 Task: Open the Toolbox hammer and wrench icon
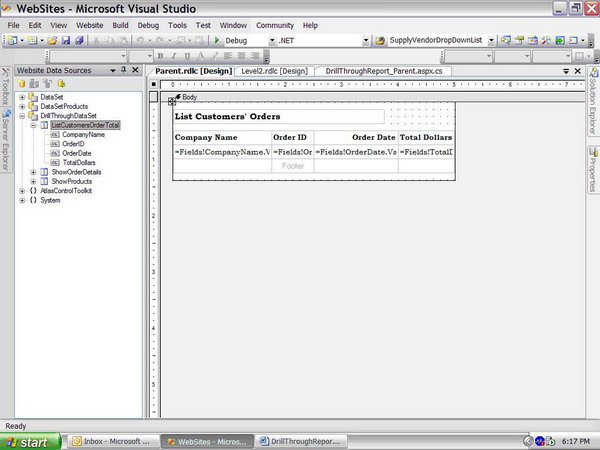[546, 40]
